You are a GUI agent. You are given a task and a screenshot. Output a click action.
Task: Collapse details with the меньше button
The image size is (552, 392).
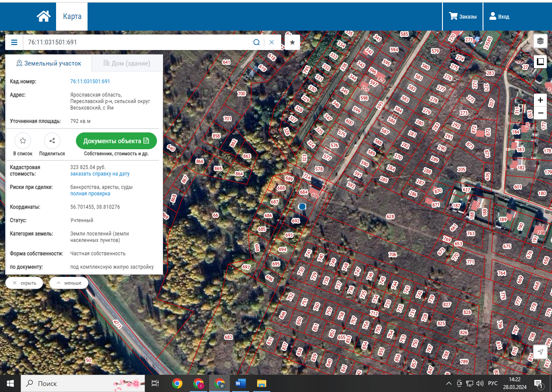pos(69,283)
